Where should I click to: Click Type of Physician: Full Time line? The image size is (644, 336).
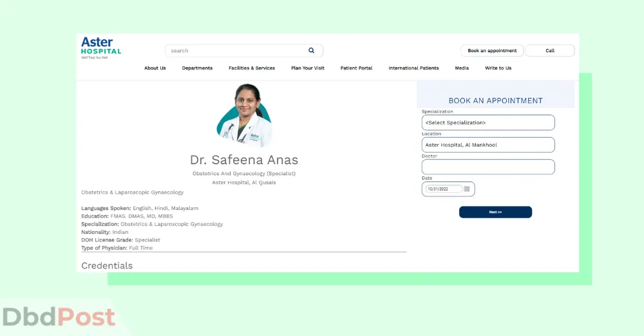coord(117,248)
